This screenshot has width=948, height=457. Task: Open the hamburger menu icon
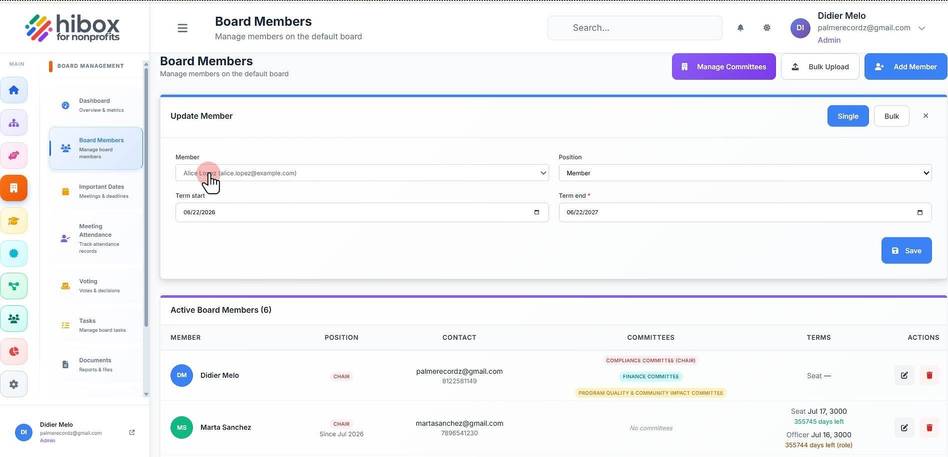[182, 28]
